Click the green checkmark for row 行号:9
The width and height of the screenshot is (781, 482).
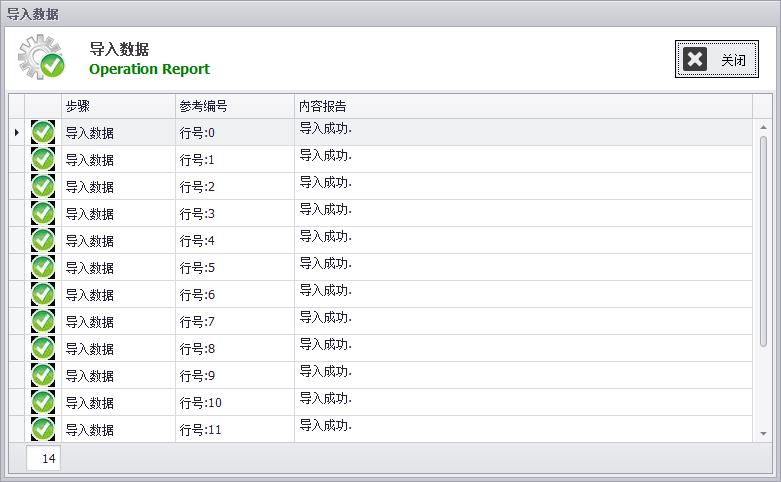[42, 375]
